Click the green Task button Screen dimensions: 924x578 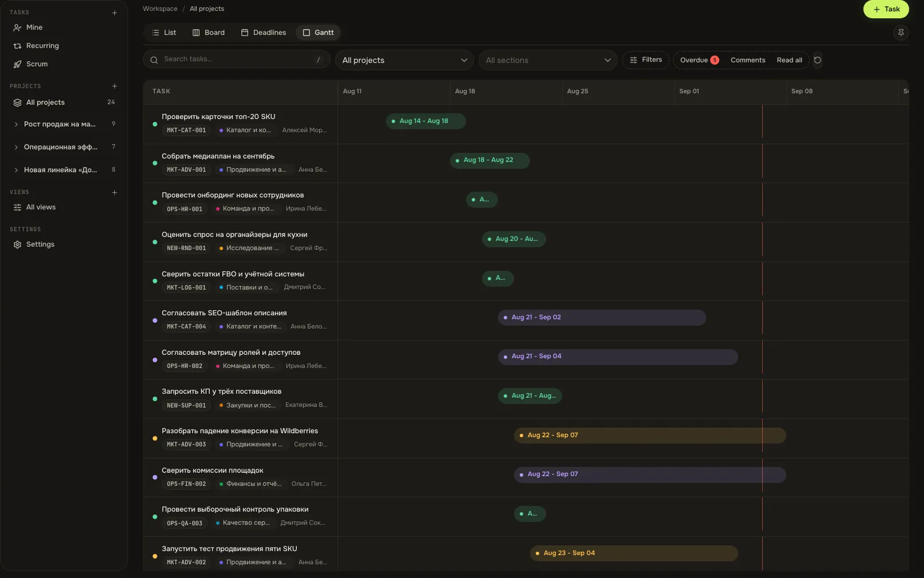coord(886,9)
